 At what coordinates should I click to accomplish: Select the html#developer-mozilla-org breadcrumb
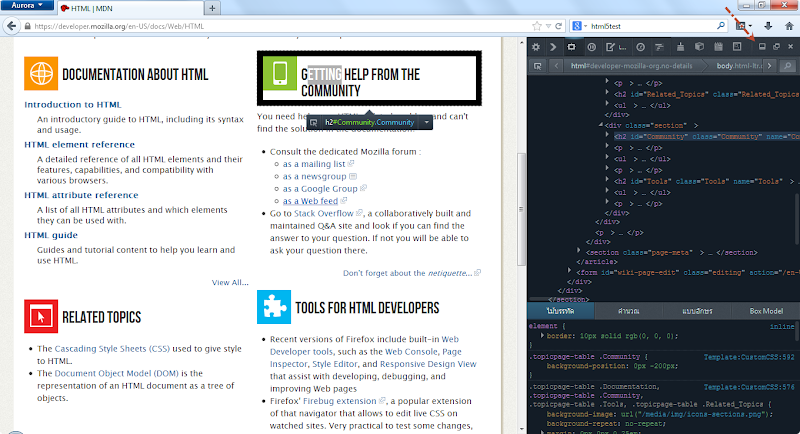click(631, 66)
